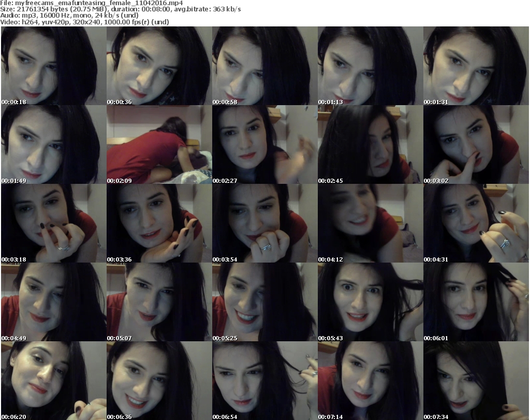The width and height of the screenshot is (530, 420).
Task: Pick the frame stamped 00:04:31
Action: click(476, 223)
